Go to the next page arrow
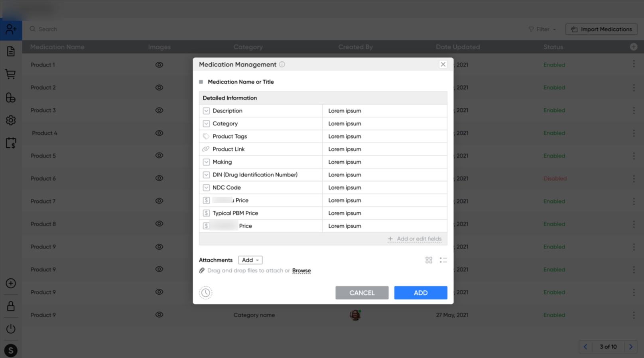 631,347
